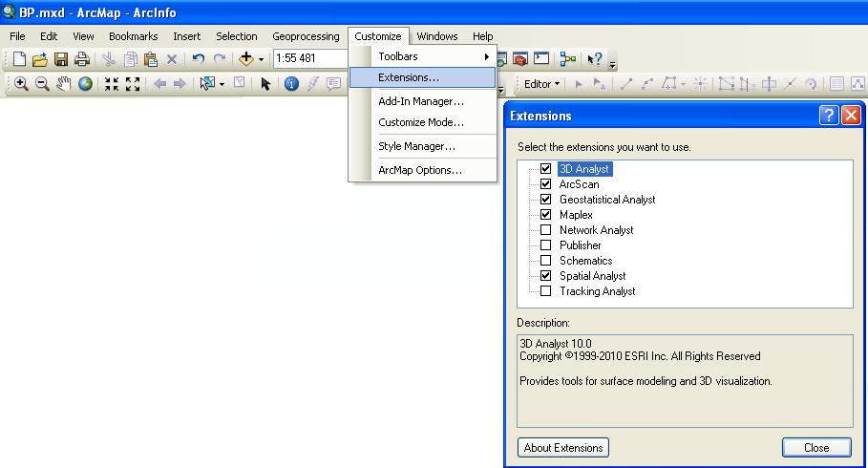The width and height of the screenshot is (868, 468).
Task: Click the Clear Selected Features icon
Action: [239, 83]
